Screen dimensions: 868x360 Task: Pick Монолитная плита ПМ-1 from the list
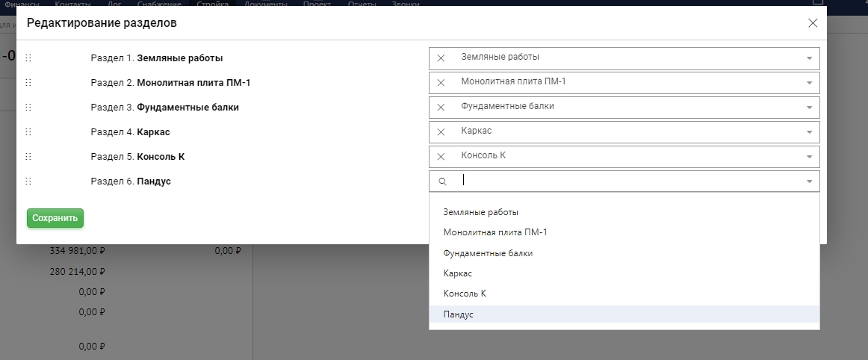pyautogui.click(x=495, y=232)
